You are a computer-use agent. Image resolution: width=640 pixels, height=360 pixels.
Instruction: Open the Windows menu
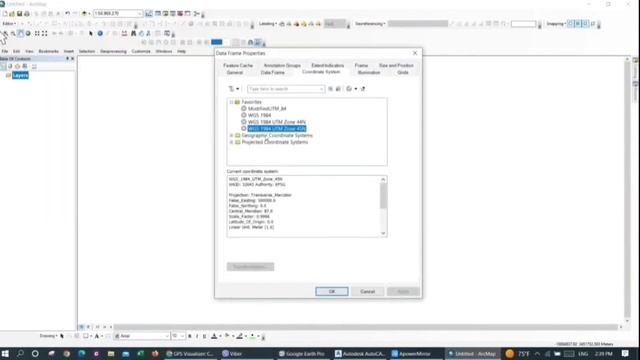tap(164, 51)
